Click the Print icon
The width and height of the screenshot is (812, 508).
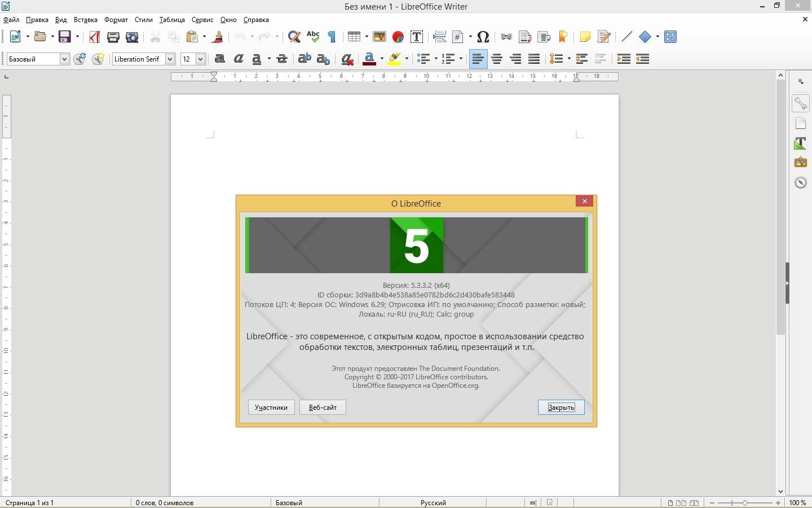[113, 37]
